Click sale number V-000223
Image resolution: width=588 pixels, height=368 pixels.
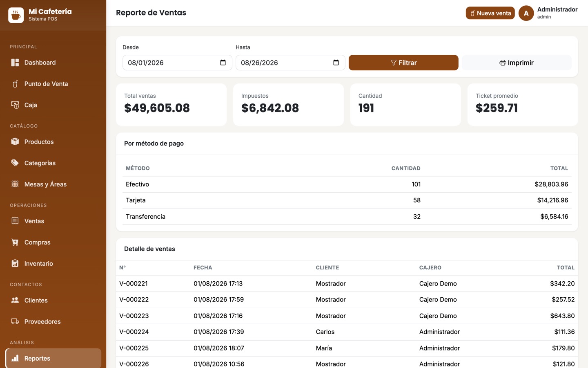134,316
